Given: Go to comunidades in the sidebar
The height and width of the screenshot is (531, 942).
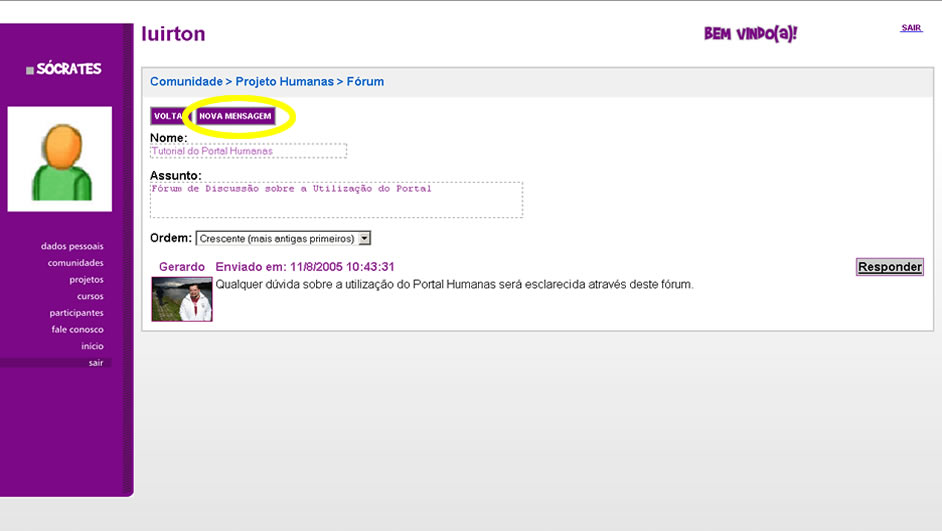Looking at the screenshot, I should pos(75,263).
